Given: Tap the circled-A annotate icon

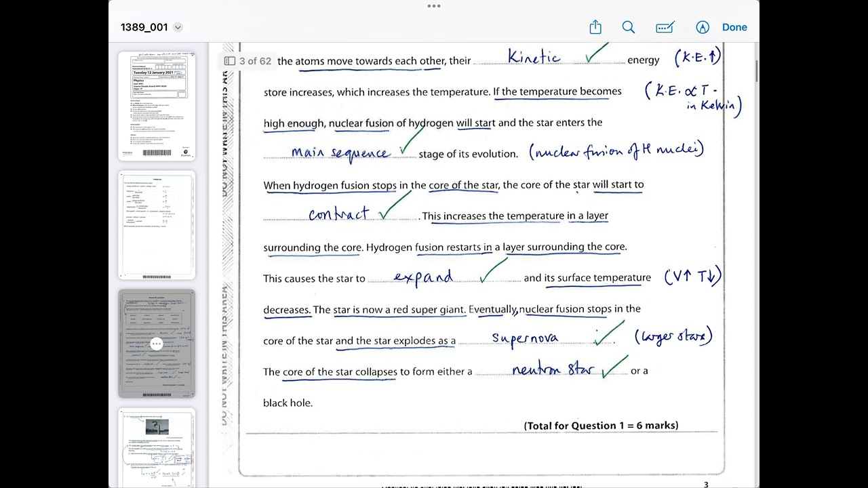Looking at the screenshot, I should (x=703, y=27).
